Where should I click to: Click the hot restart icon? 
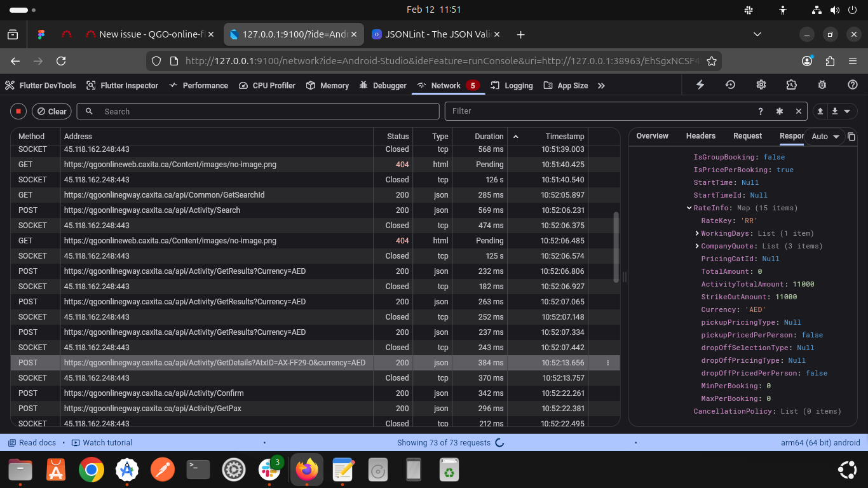[x=731, y=85]
